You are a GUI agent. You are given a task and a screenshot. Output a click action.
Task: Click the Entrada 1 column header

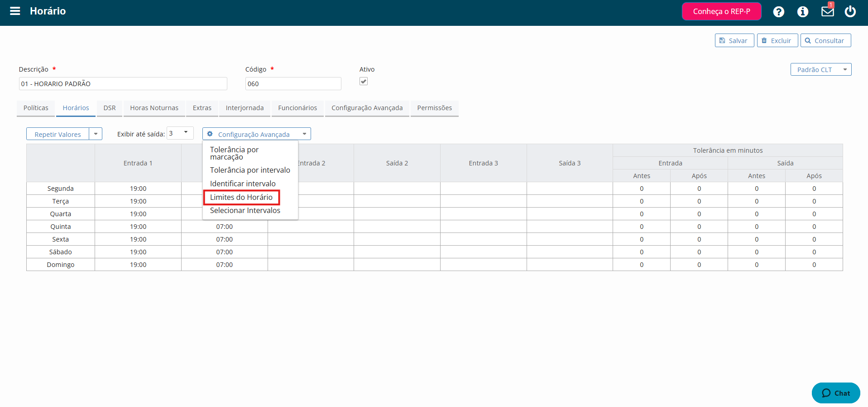pyautogui.click(x=138, y=163)
